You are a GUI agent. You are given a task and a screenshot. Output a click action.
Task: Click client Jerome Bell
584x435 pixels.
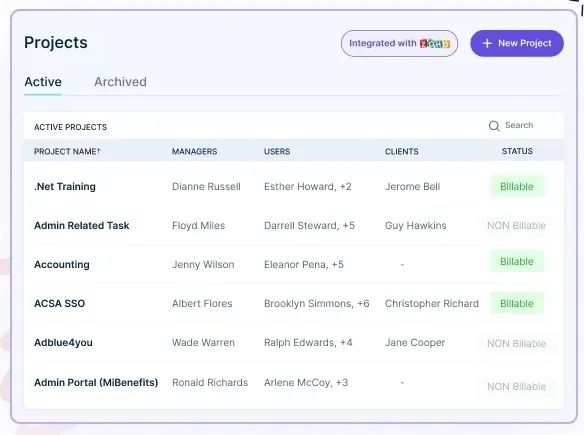click(412, 187)
